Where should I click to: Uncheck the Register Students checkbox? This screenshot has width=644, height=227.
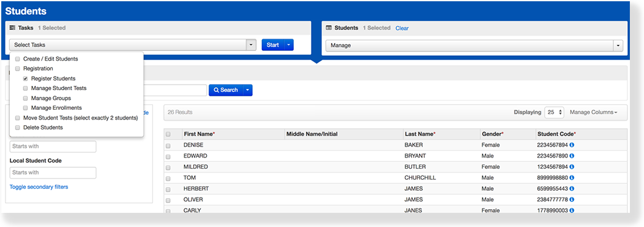click(26, 79)
